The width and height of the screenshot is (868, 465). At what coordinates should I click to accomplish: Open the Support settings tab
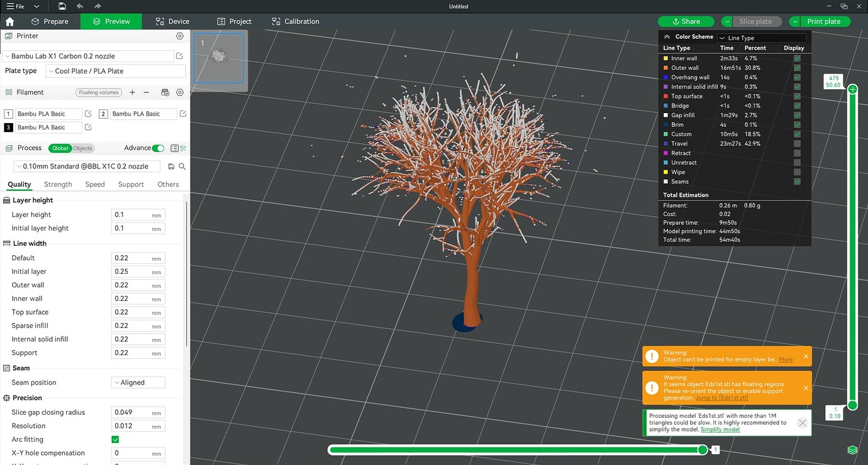pyautogui.click(x=131, y=185)
